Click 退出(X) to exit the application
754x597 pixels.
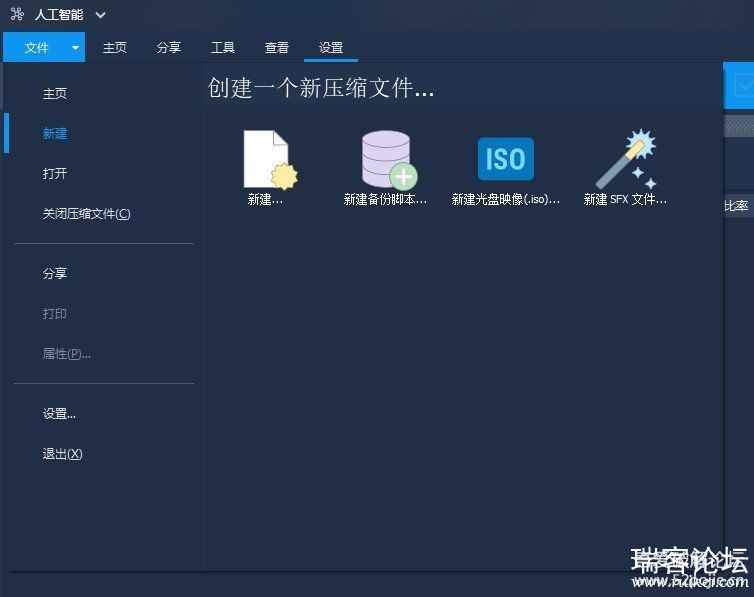62,454
